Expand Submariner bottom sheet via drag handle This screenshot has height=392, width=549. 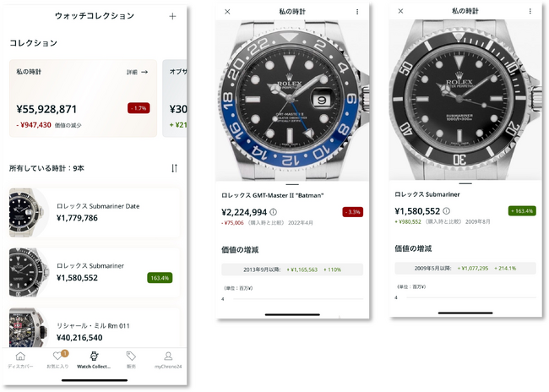pyautogui.click(x=465, y=183)
